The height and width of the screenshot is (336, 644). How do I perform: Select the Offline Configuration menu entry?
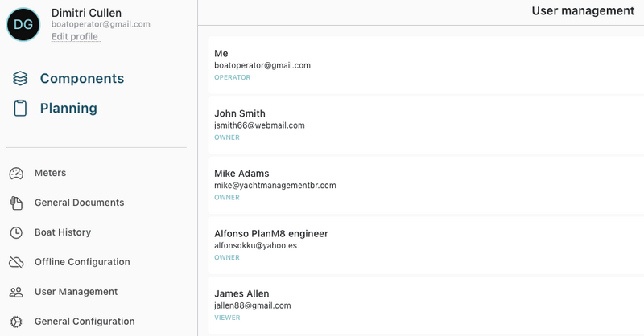[x=82, y=262]
